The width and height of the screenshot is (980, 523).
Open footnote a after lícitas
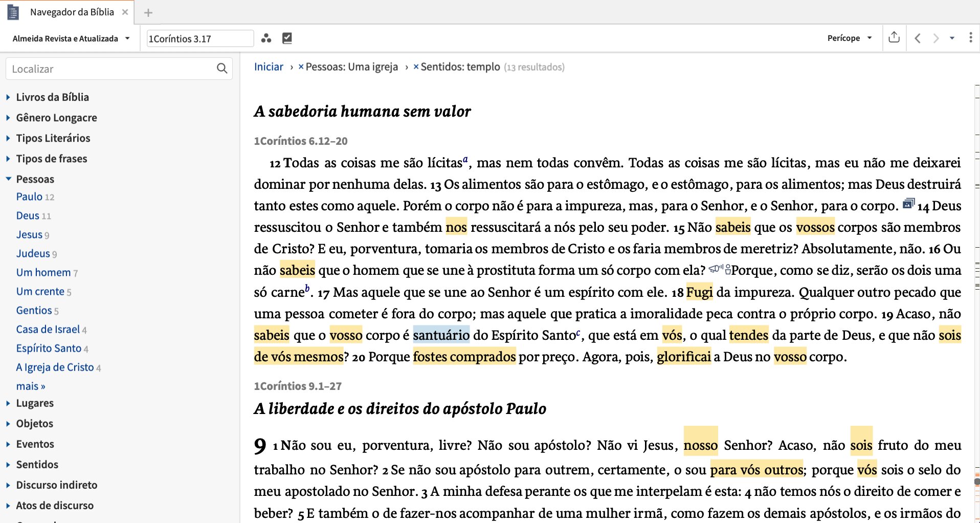[x=465, y=159]
